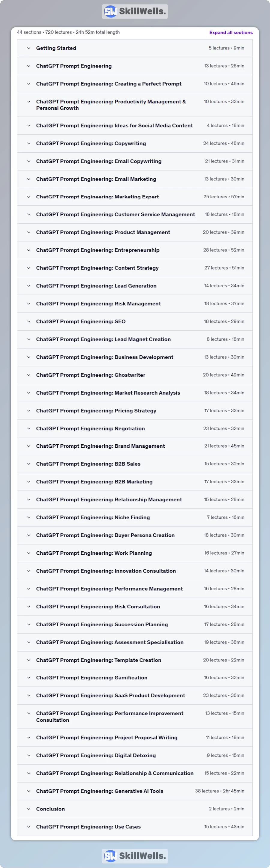Expand the Creating a Perfect Prompt chevron

[x=29, y=84]
